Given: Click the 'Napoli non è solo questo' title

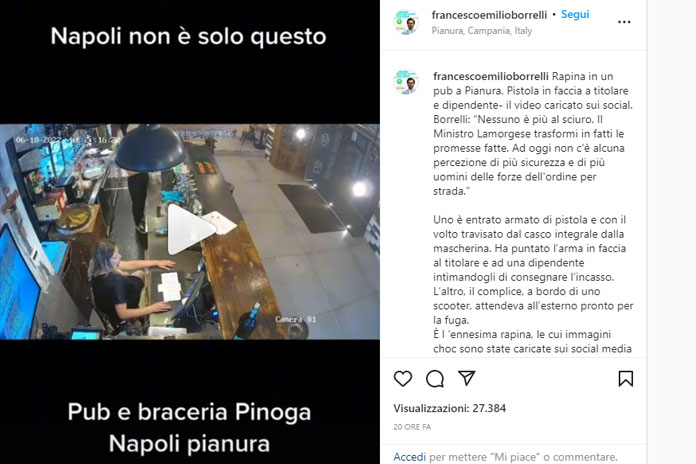Looking at the screenshot, I should 188,36.
